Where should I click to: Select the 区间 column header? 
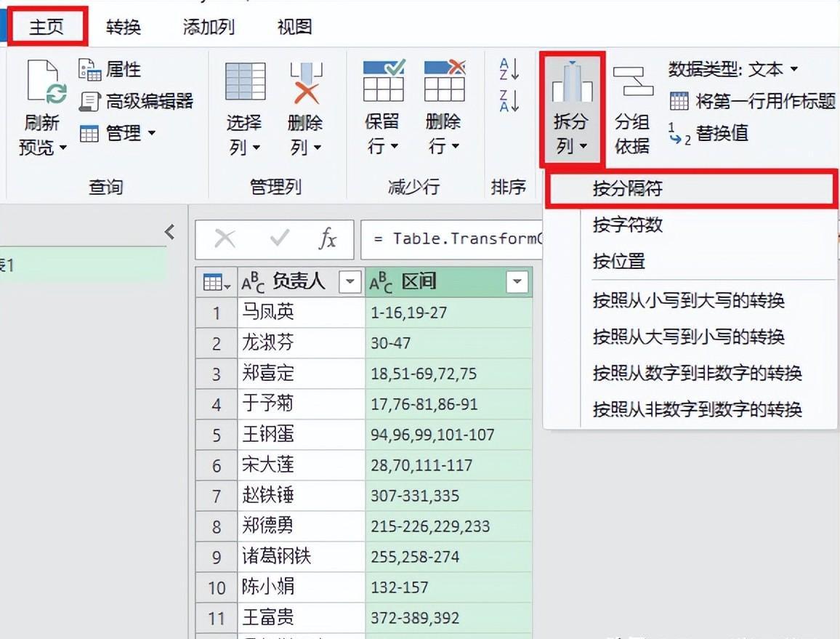pos(449,281)
